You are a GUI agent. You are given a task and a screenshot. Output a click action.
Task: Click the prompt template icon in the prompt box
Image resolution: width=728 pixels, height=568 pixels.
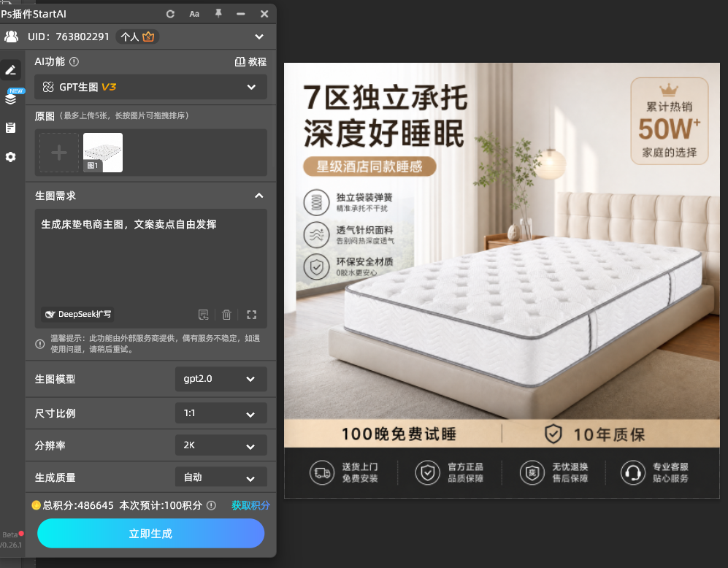(203, 315)
